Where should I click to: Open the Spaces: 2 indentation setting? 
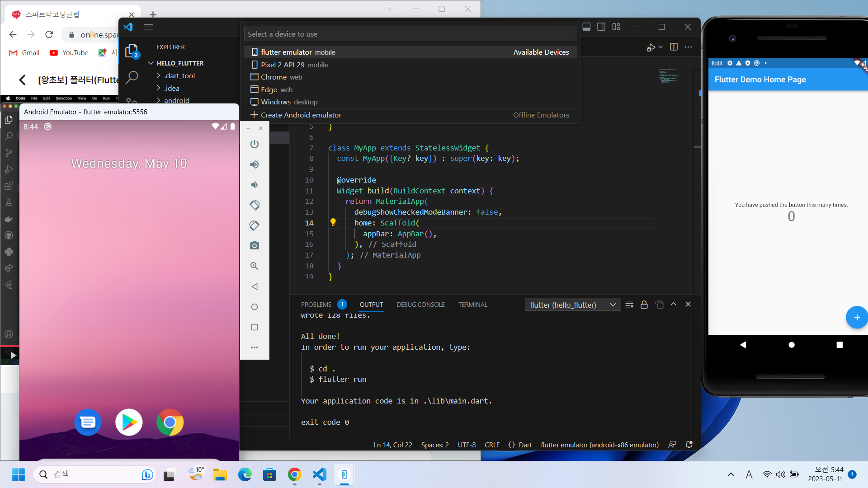[435, 445]
